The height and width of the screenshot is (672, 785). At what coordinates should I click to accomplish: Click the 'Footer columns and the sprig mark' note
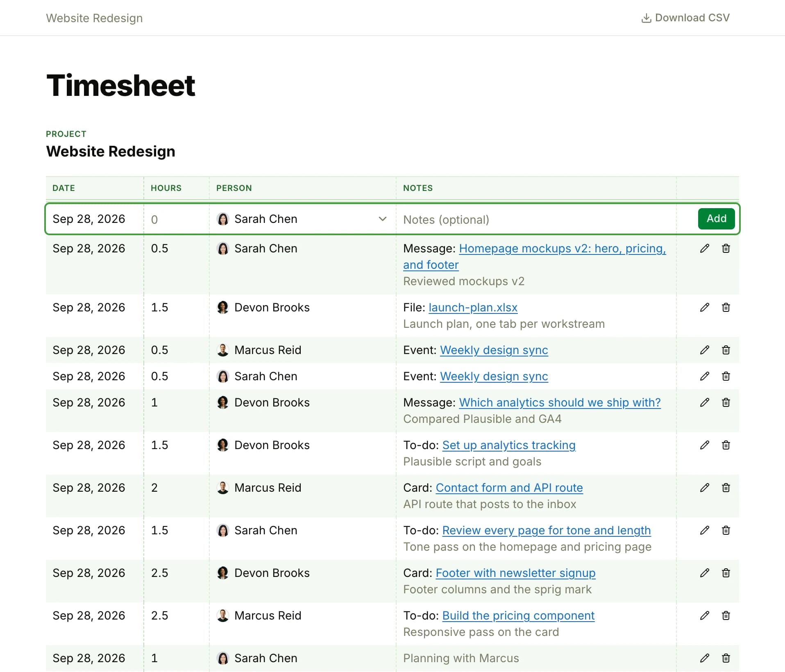tap(497, 589)
